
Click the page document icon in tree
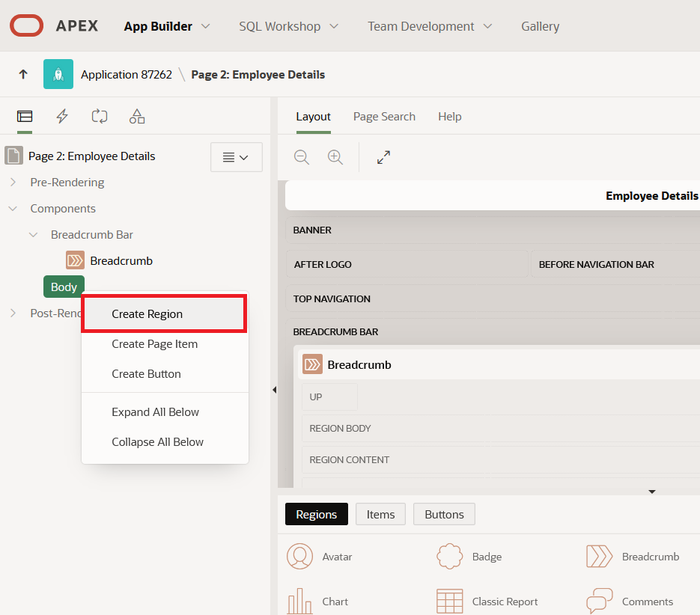(x=13, y=156)
